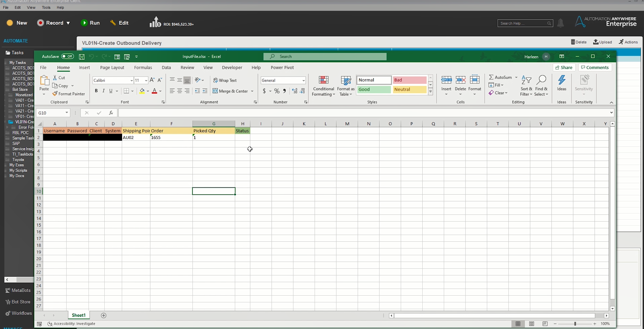Viewport: 644px width, 329px height.
Task: Select Sheet1 tab
Action: click(78, 315)
